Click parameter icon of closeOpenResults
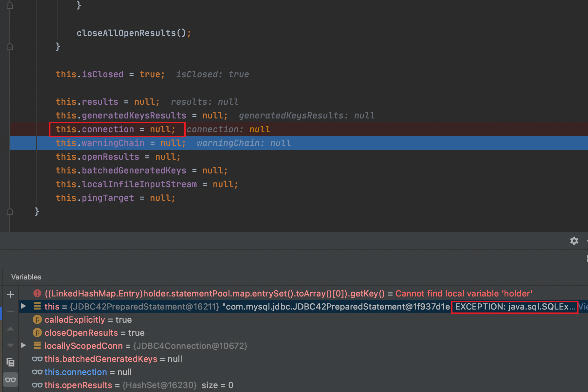588x392 pixels. 37,332
